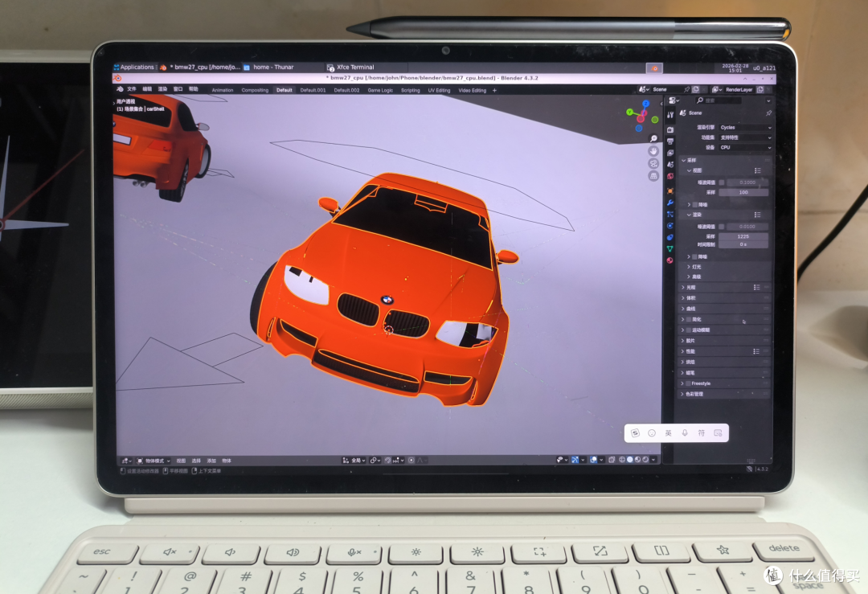Enable the 简化 checkbox
This screenshot has height=594, width=868.
(689, 319)
